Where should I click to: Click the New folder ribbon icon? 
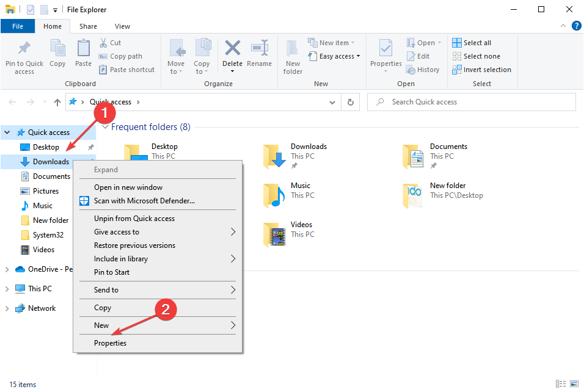point(293,49)
